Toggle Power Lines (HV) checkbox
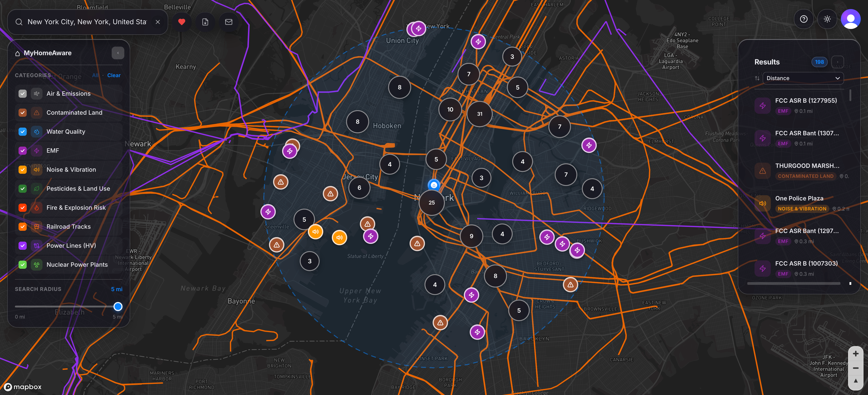The height and width of the screenshot is (395, 868). point(23,245)
